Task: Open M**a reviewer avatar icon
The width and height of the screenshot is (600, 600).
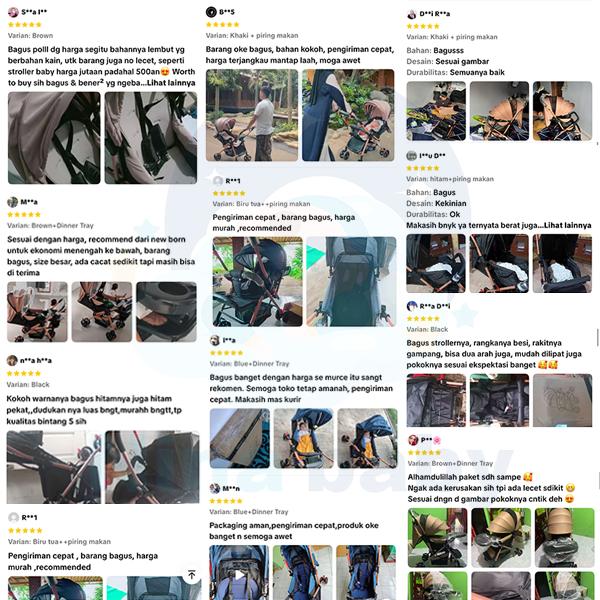Action: (x=13, y=202)
